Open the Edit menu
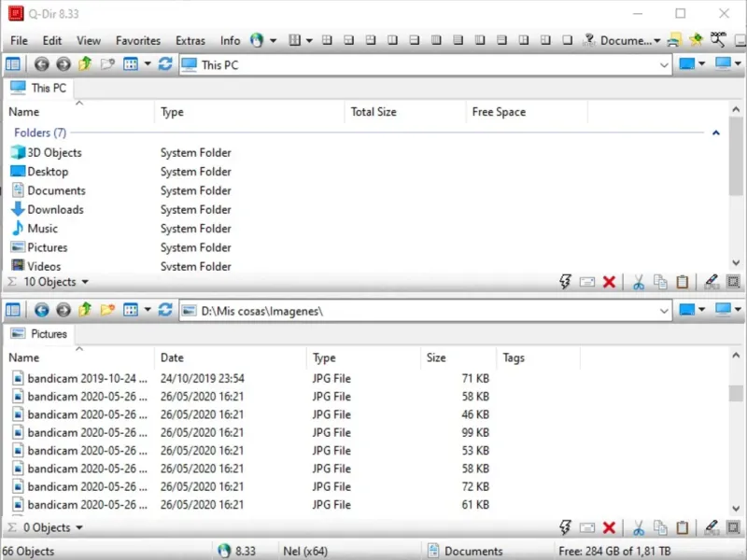The image size is (747, 560). point(52,40)
